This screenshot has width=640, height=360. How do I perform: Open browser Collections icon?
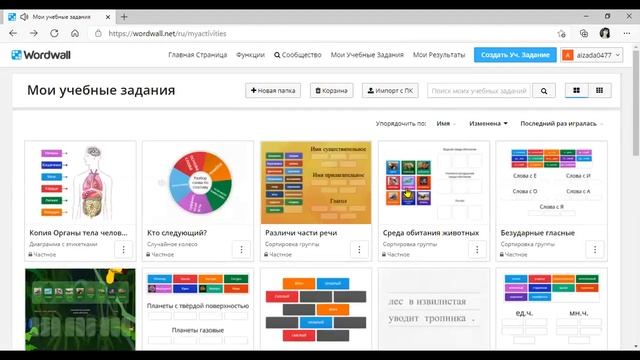click(584, 33)
